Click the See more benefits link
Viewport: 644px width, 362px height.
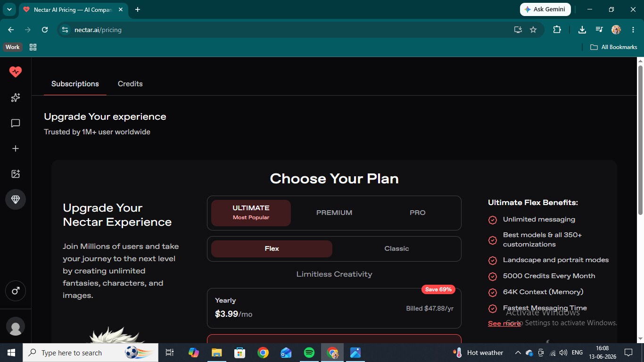(x=504, y=323)
